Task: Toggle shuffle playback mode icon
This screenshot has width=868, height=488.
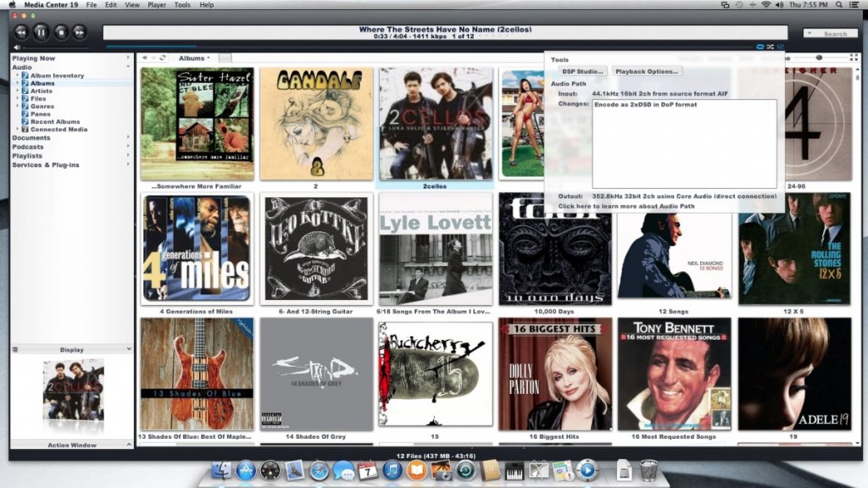Action: point(770,47)
